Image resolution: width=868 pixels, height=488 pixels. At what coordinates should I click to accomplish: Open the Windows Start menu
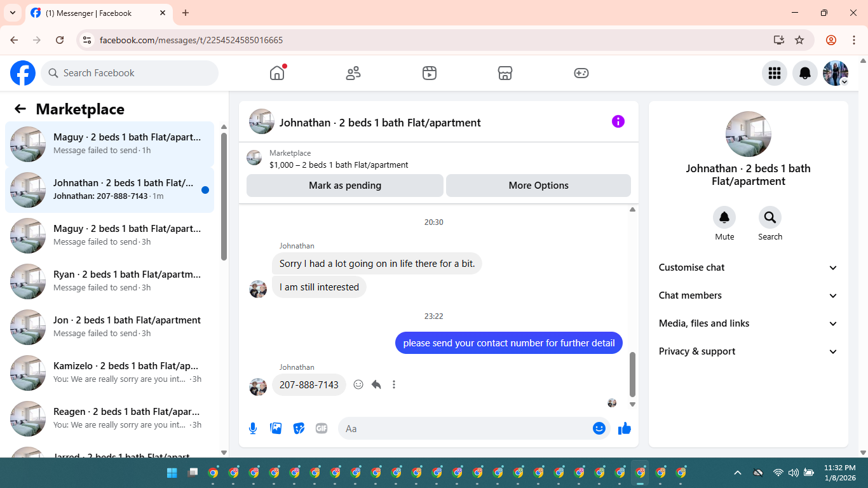(172, 473)
